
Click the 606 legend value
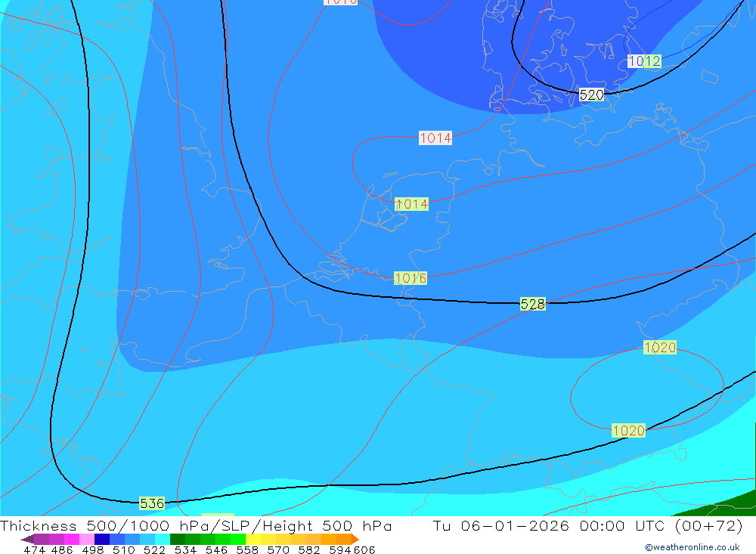click(x=364, y=550)
